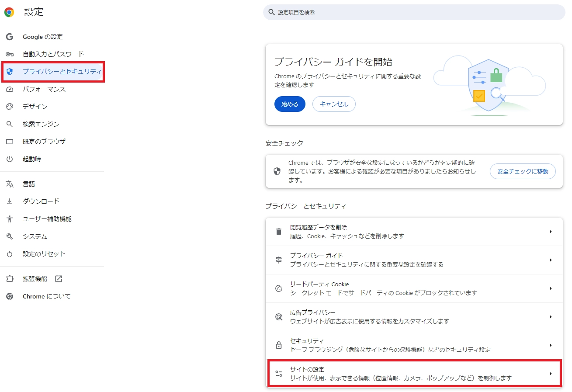Click the lock icon for セキュリティ
The width and height of the screenshot is (572, 392).
pos(279,345)
